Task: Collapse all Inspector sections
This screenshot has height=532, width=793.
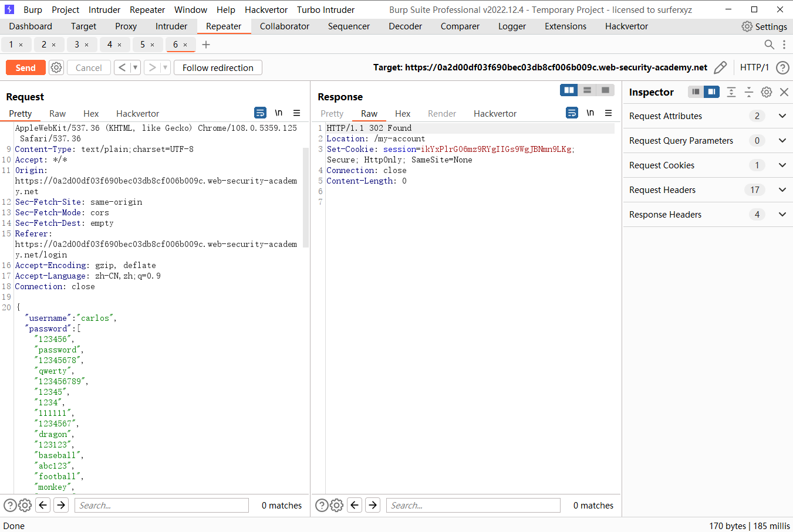Action: point(749,92)
